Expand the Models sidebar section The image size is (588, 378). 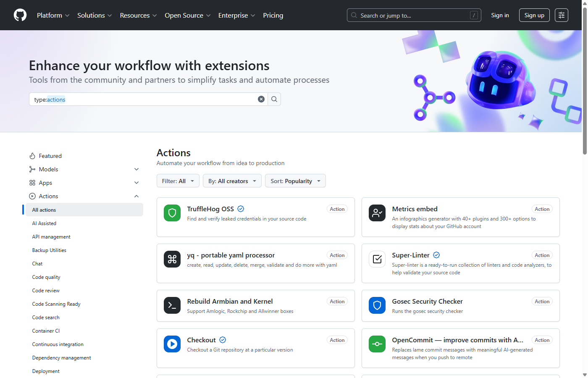136,169
